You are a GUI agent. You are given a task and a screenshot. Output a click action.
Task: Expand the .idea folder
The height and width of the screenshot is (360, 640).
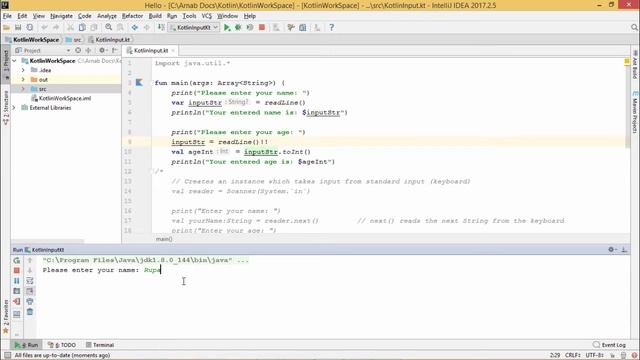tap(23, 70)
